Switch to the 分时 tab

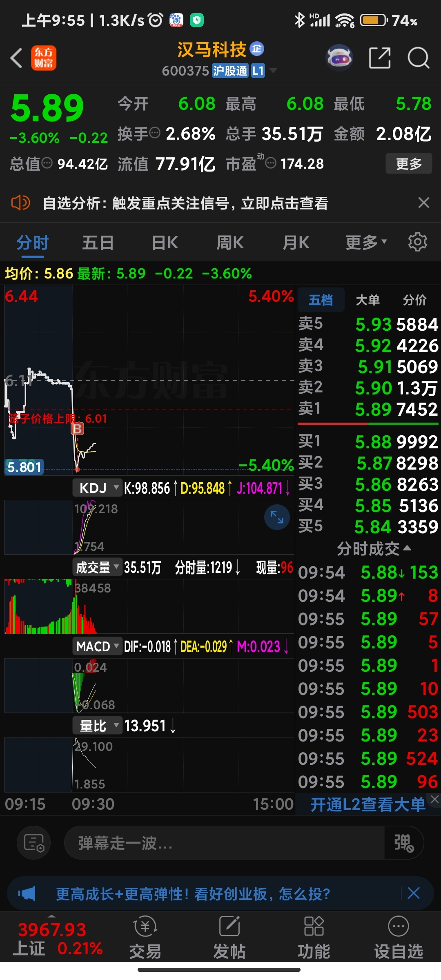(33, 242)
